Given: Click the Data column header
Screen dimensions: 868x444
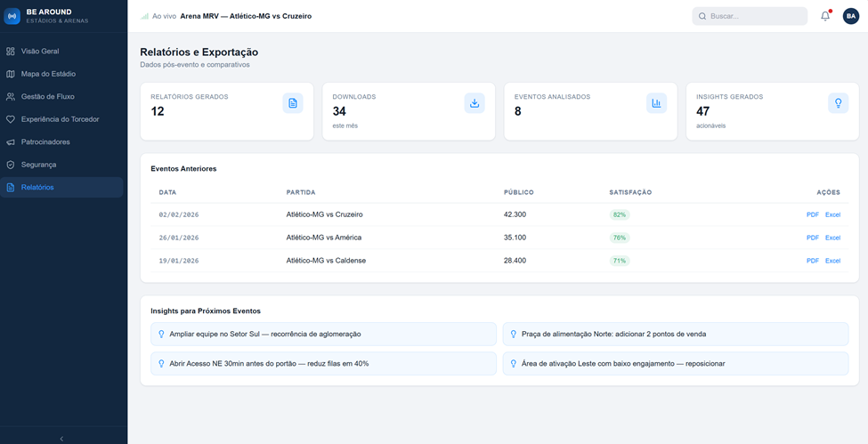Looking at the screenshot, I should [167, 193].
